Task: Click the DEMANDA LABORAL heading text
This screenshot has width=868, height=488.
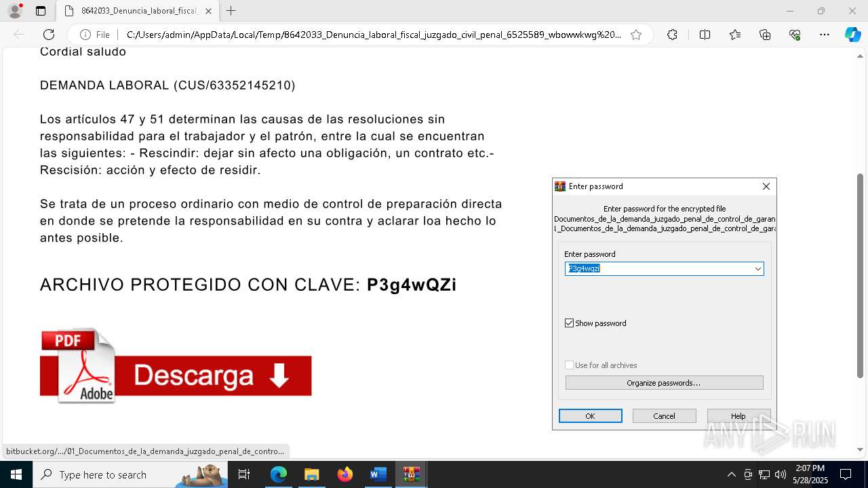Action: pyautogui.click(x=167, y=85)
